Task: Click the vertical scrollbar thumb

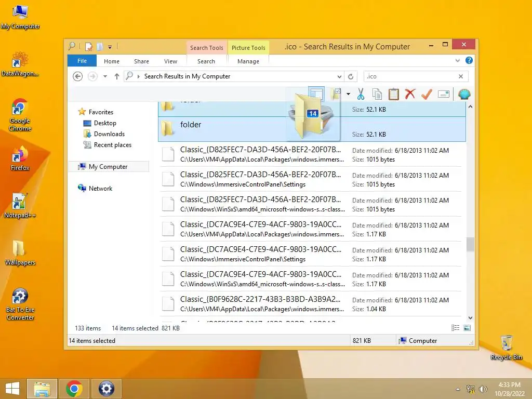Action: pyautogui.click(x=470, y=244)
